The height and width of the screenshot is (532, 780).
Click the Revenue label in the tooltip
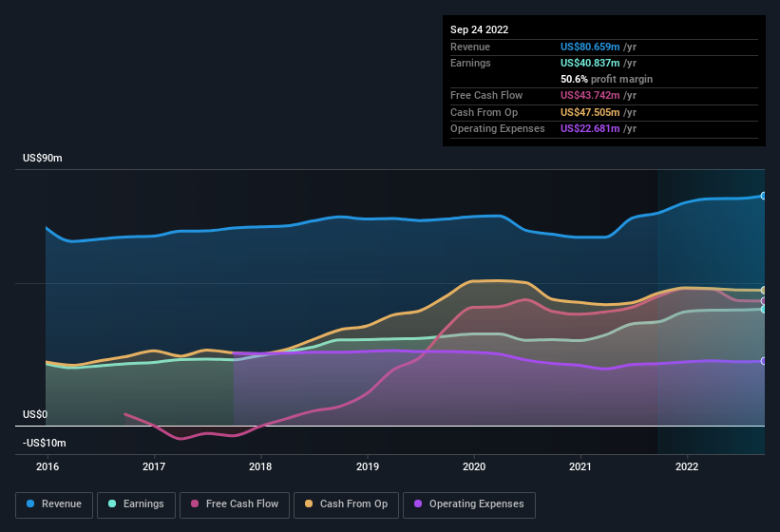[470, 47]
